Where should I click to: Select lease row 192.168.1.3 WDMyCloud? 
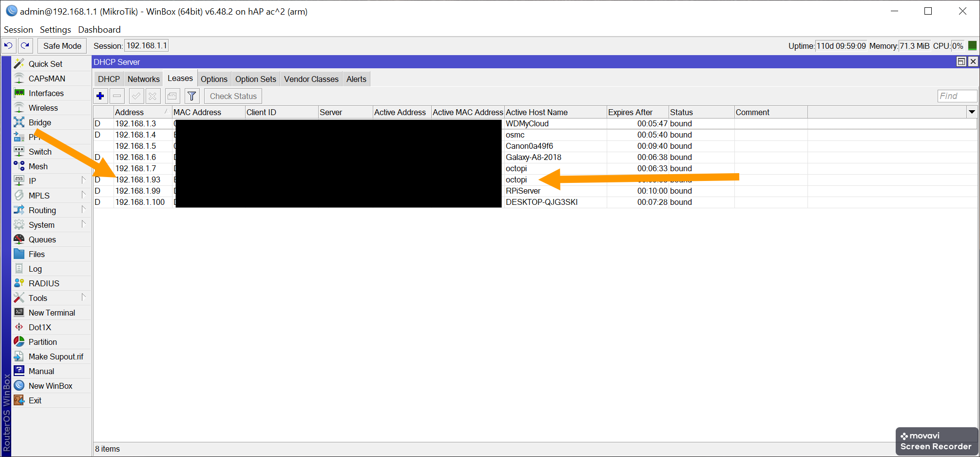(535, 124)
